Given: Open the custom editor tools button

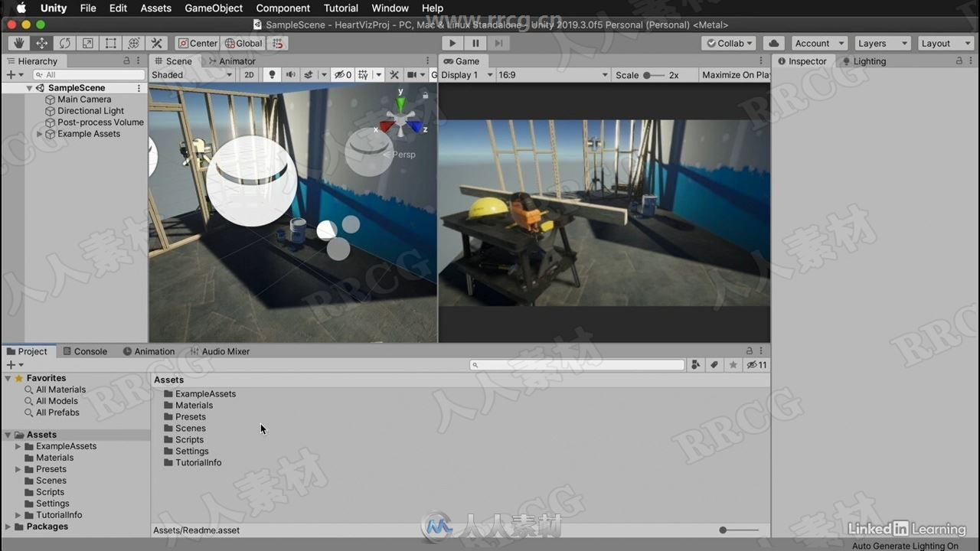Looking at the screenshot, I should pos(157,44).
